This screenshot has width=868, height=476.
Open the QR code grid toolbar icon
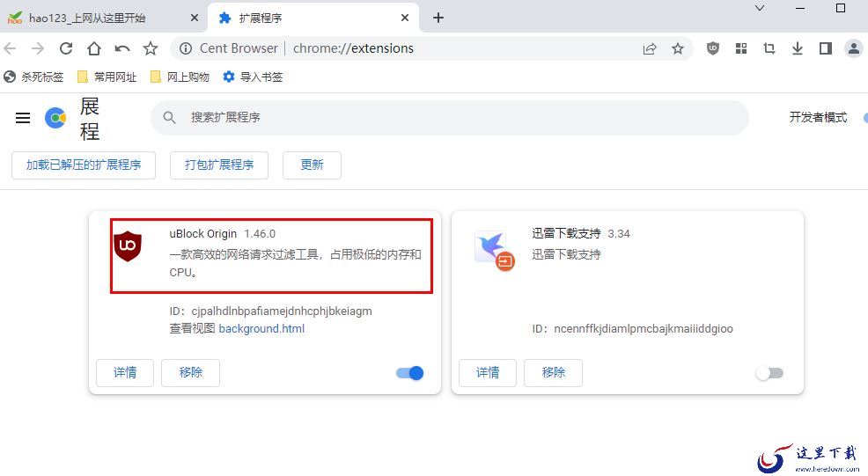[x=741, y=48]
